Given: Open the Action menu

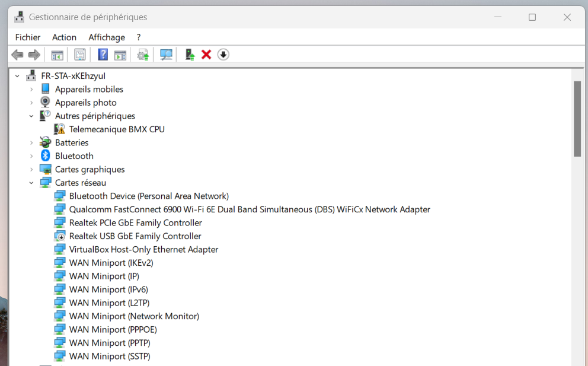Looking at the screenshot, I should click(64, 37).
